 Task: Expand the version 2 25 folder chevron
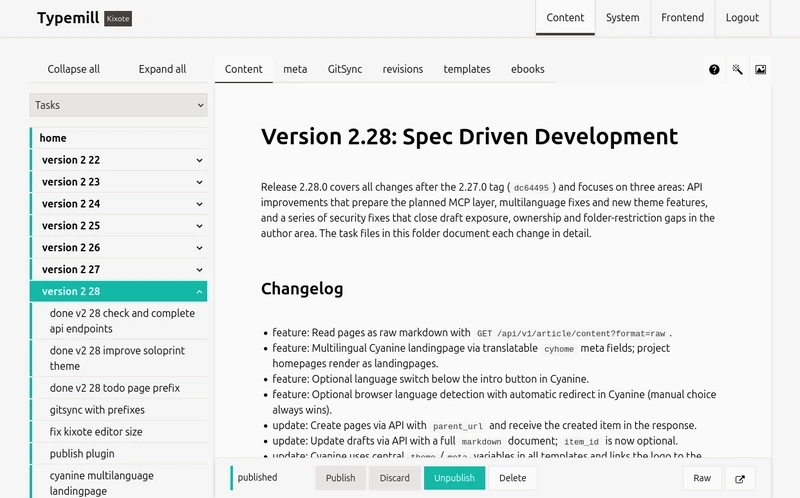(x=199, y=226)
